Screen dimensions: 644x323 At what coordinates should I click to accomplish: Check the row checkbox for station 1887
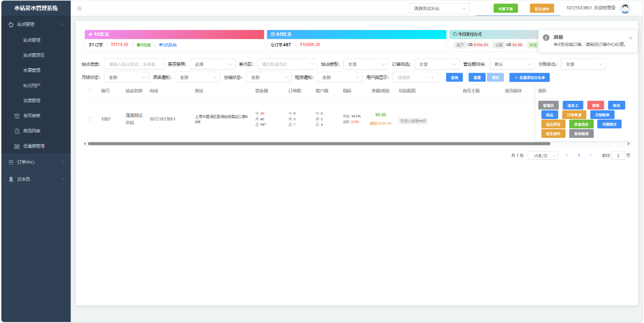pos(90,119)
